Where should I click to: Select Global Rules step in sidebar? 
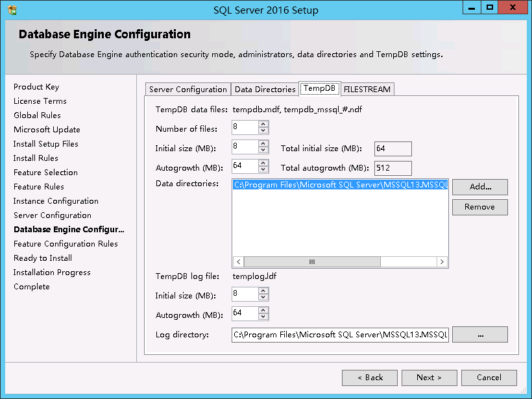point(38,115)
